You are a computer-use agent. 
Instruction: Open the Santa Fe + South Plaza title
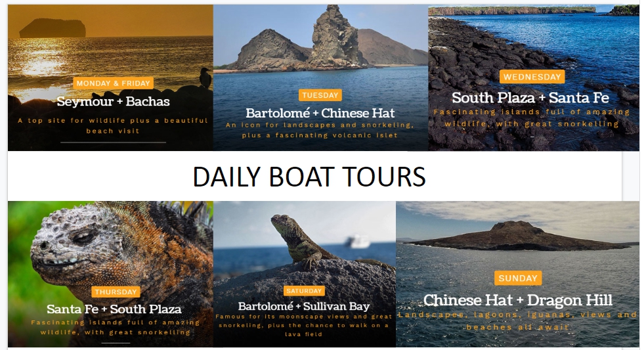pyautogui.click(x=114, y=309)
